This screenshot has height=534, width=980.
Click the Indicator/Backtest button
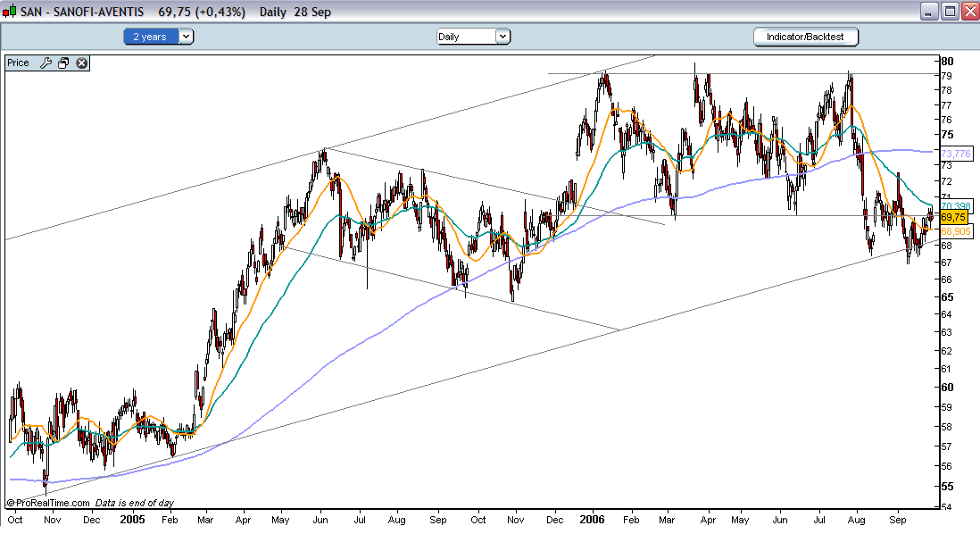pyautogui.click(x=806, y=37)
